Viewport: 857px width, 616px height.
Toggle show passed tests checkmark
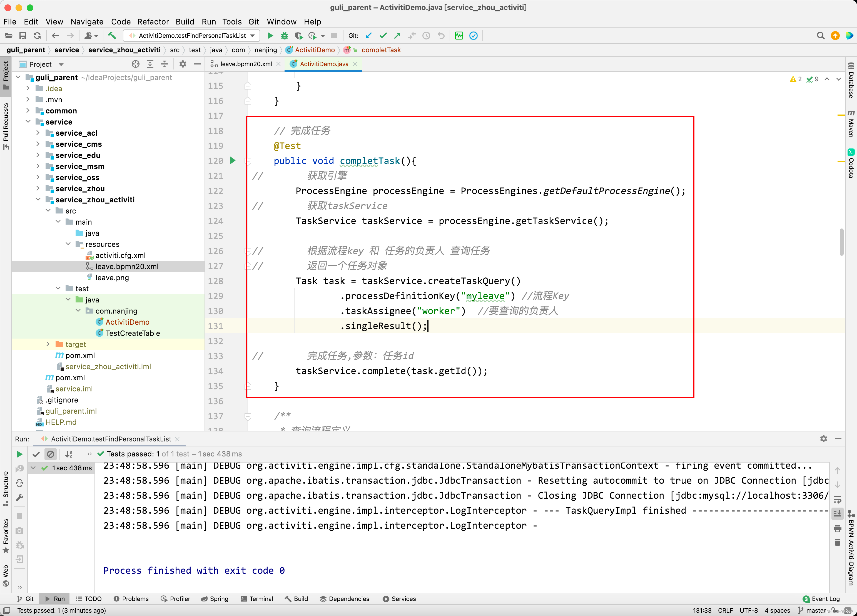click(x=36, y=454)
